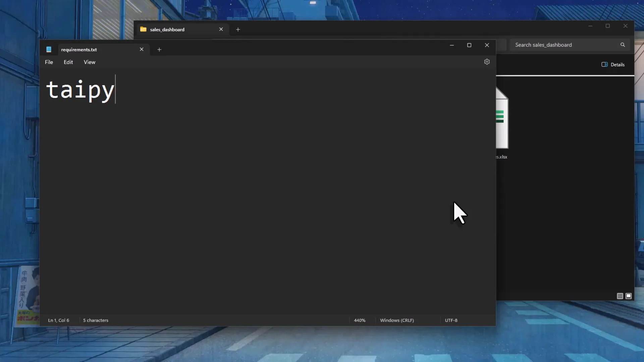Open the File menu in Notepad
Screen dimensions: 644x362
[49, 62]
